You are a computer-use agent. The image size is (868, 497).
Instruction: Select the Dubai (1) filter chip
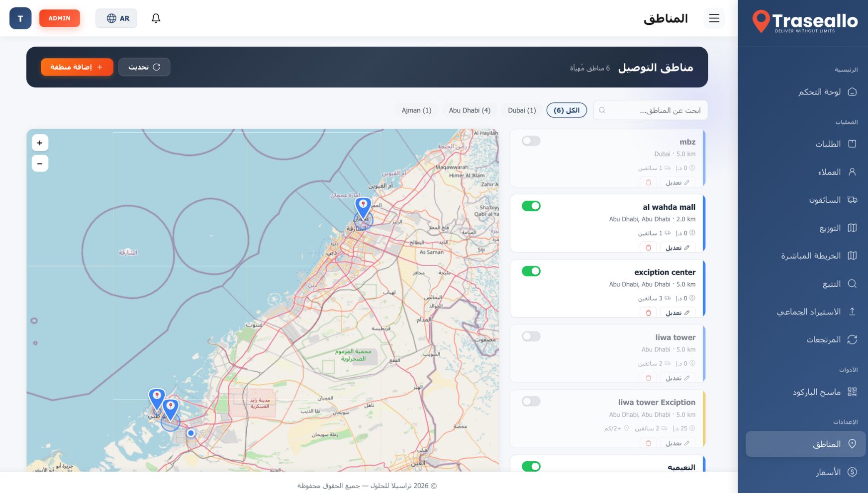521,110
